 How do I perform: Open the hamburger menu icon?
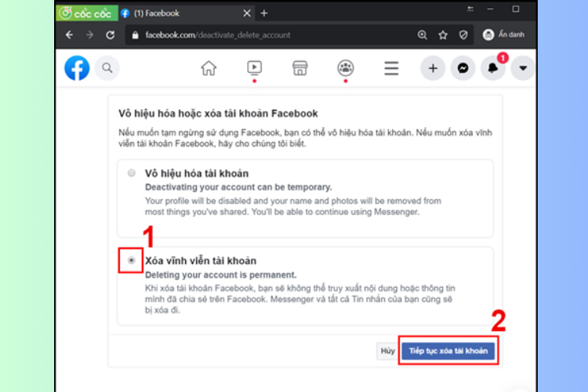pyautogui.click(x=391, y=68)
